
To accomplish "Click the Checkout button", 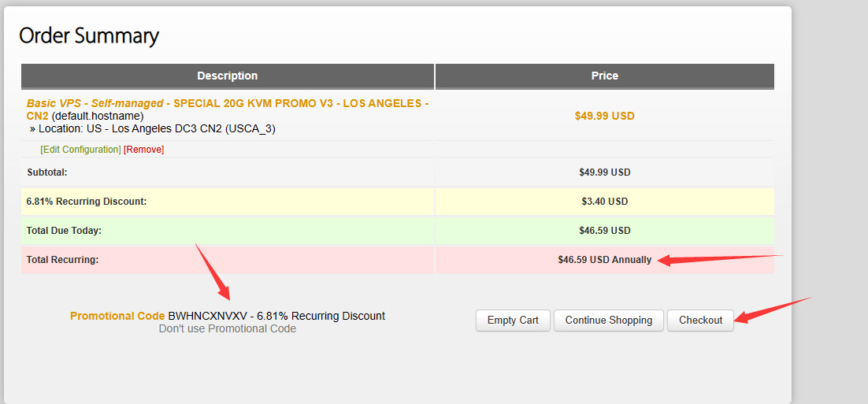I will click(700, 320).
